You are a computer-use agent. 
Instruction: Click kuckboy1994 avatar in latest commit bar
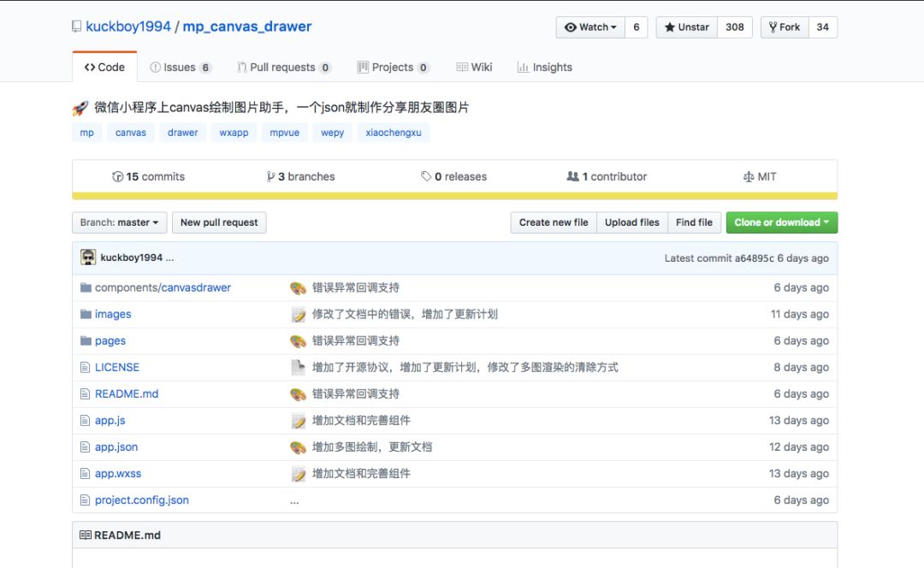pos(88,257)
